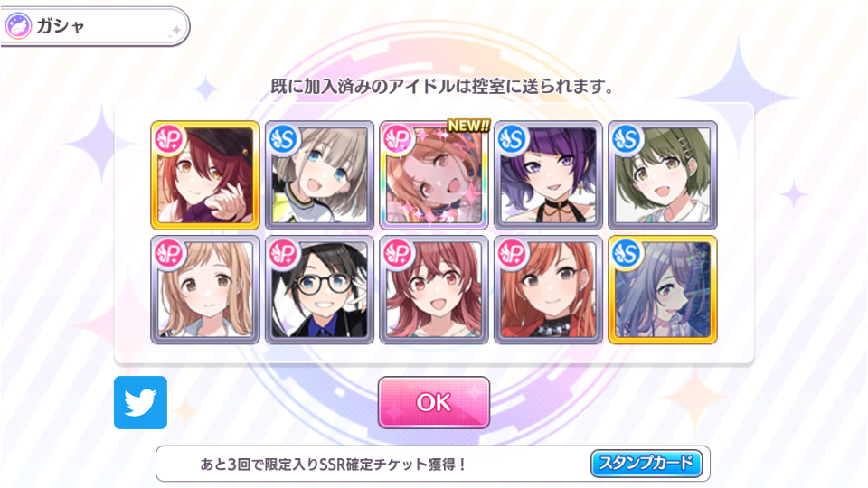Select the idol card marked NEW!!
868x488 pixels.
433,174
